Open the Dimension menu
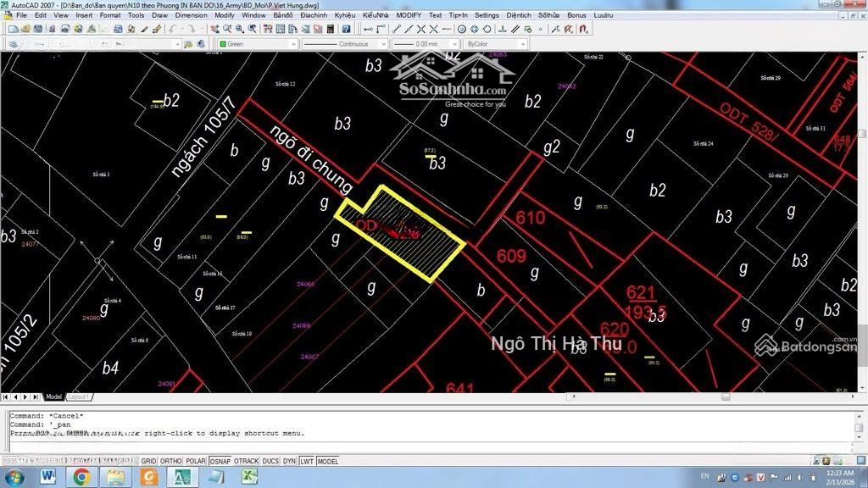The width and height of the screenshot is (868, 488). point(191,15)
